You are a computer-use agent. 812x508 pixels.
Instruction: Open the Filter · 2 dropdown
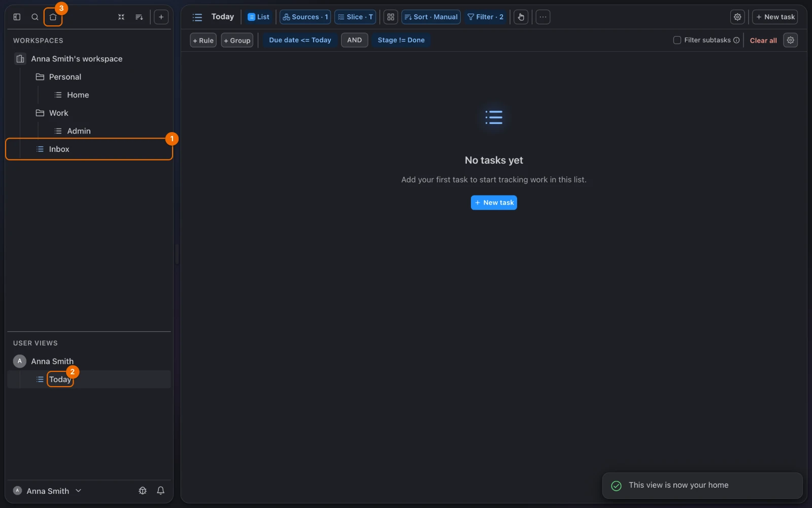point(485,17)
